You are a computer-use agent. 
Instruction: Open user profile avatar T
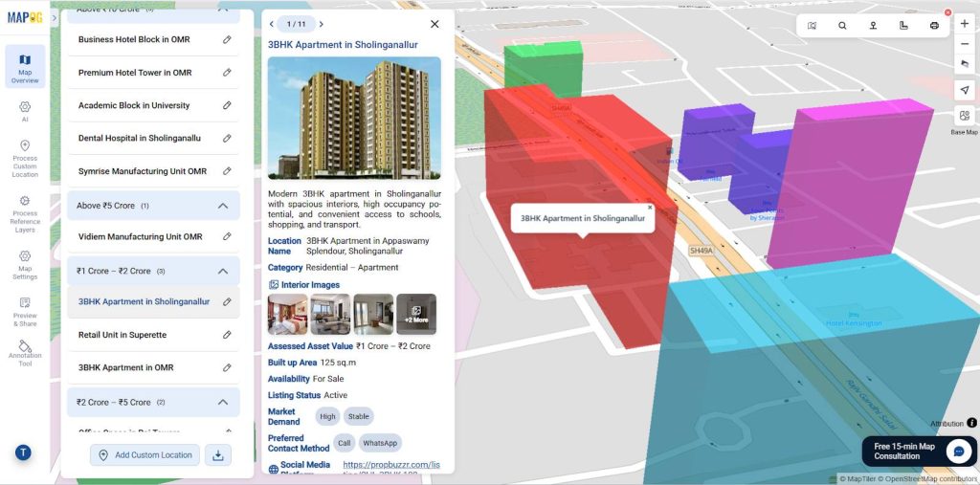tap(23, 452)
